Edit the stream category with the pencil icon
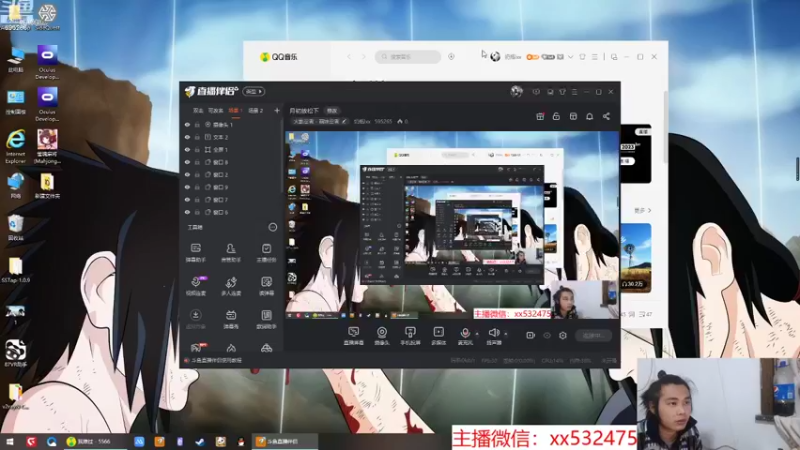 pos(344,121)
